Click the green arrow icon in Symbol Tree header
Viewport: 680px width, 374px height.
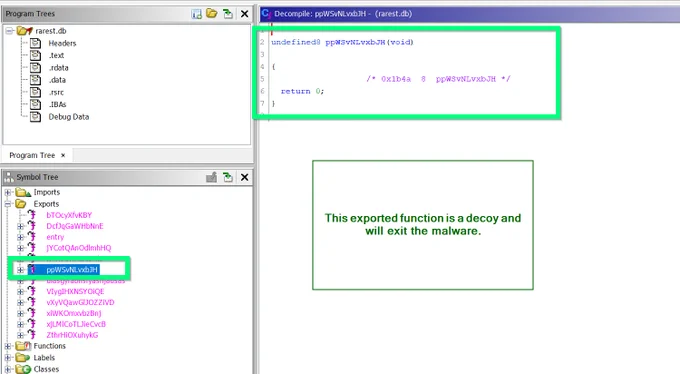pos(228,177)
